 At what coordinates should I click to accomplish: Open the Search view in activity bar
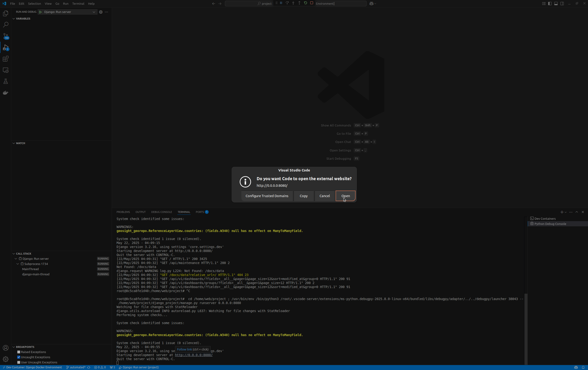[x=6, y=25]
